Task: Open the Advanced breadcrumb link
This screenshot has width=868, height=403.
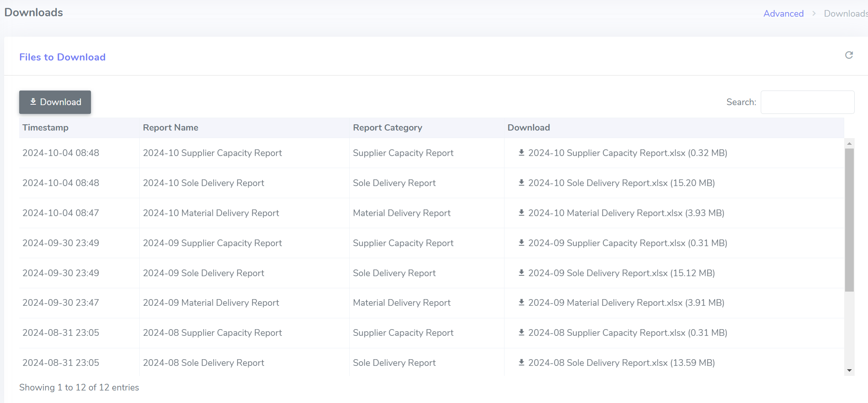Action: tap(783, 13)
